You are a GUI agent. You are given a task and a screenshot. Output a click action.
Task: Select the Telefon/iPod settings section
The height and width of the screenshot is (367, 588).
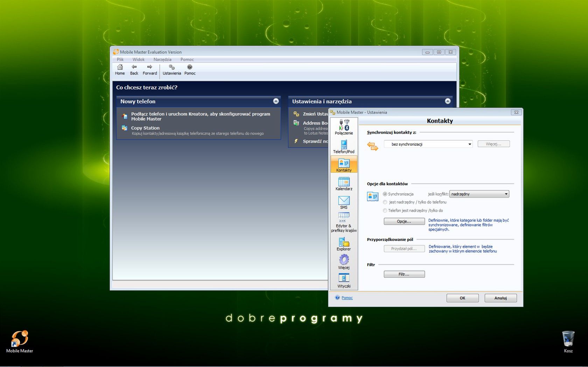(344, 146)
